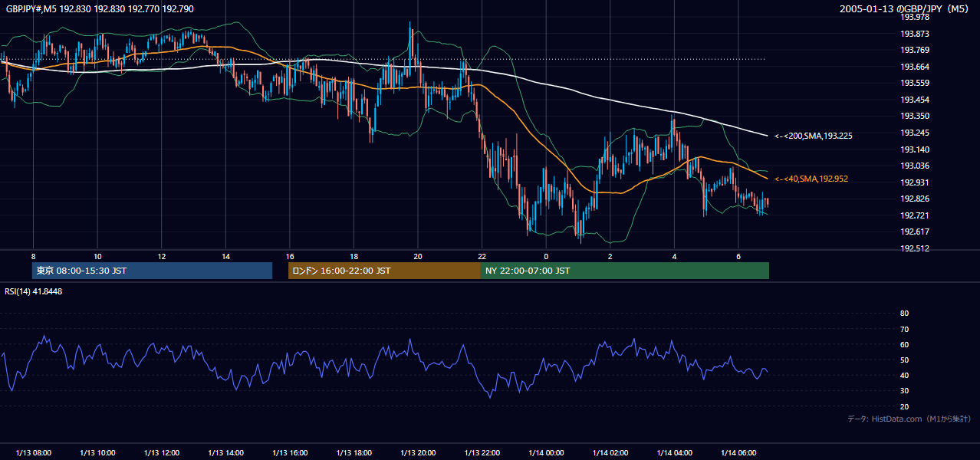Click price axis label 193.873

tap(914, 34)
